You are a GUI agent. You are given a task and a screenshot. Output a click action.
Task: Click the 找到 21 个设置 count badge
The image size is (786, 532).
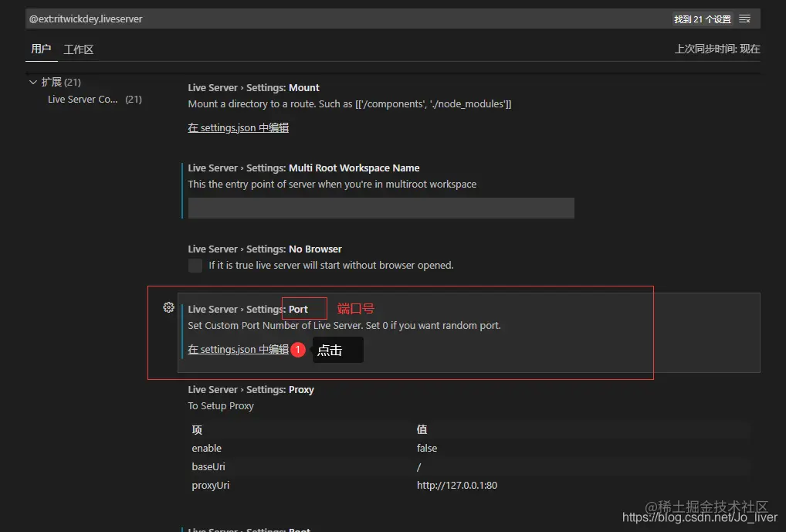(703, 19)
